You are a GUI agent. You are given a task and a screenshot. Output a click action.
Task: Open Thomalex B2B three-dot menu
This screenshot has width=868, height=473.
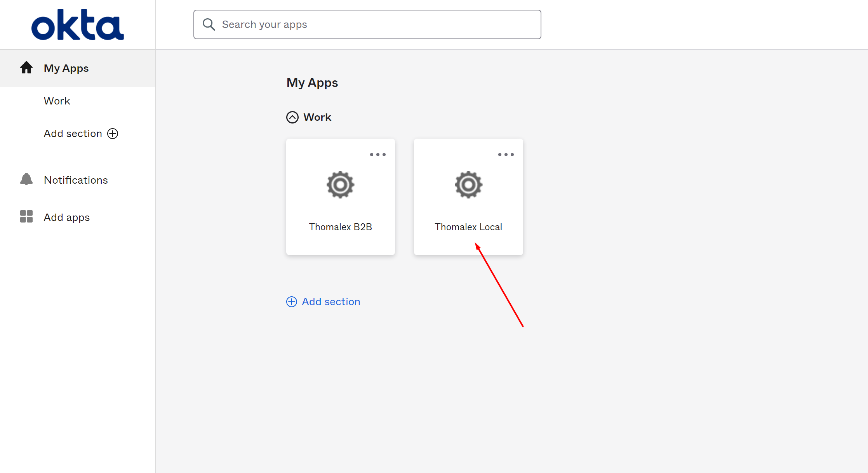pos(377,155)
